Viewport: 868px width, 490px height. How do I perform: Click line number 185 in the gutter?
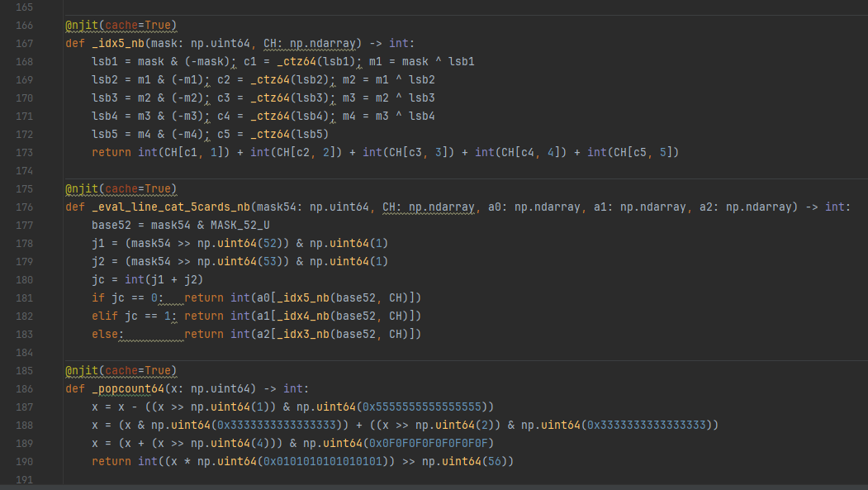[x=24, y=371]
